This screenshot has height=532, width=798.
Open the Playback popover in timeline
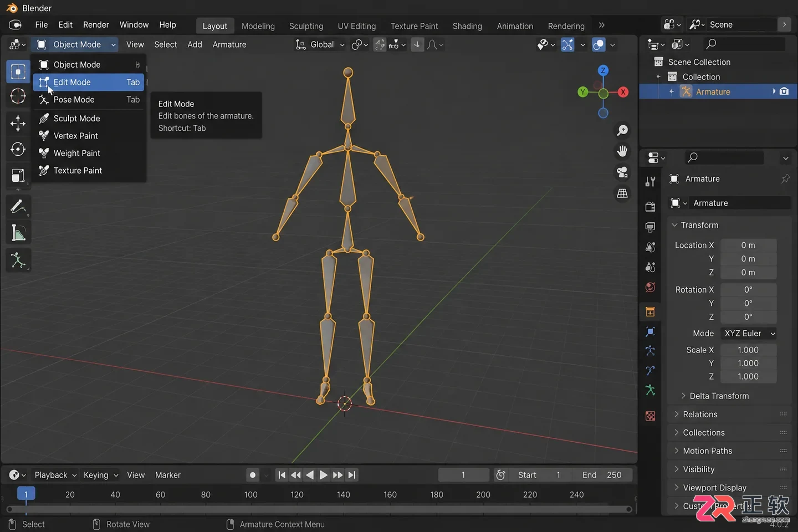pos(55,475)
